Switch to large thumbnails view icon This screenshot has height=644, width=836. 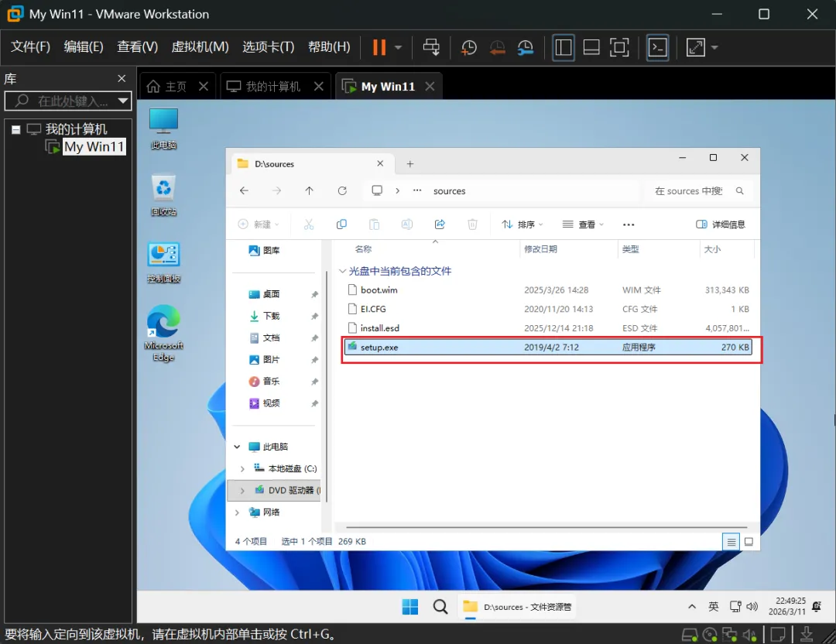pyautogui.click(x=749, y=542)
